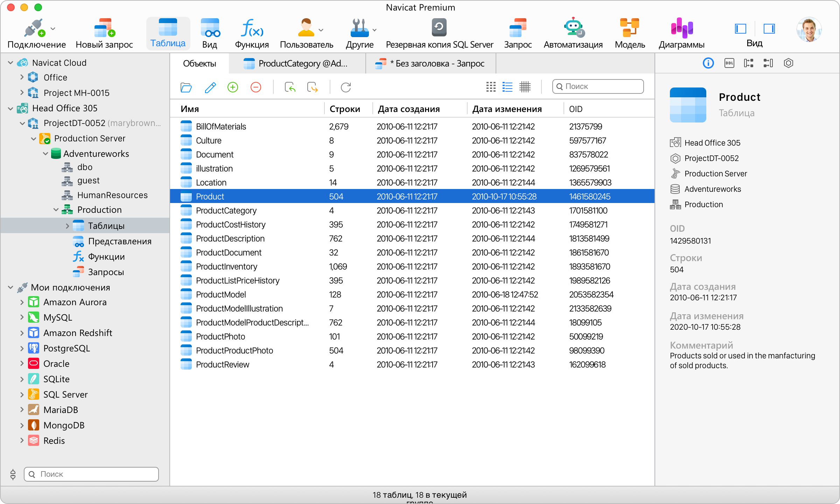The width and height of the screenshot is (840, 504).
Task: Select the PostgreSQL connection
Action: 66,348
